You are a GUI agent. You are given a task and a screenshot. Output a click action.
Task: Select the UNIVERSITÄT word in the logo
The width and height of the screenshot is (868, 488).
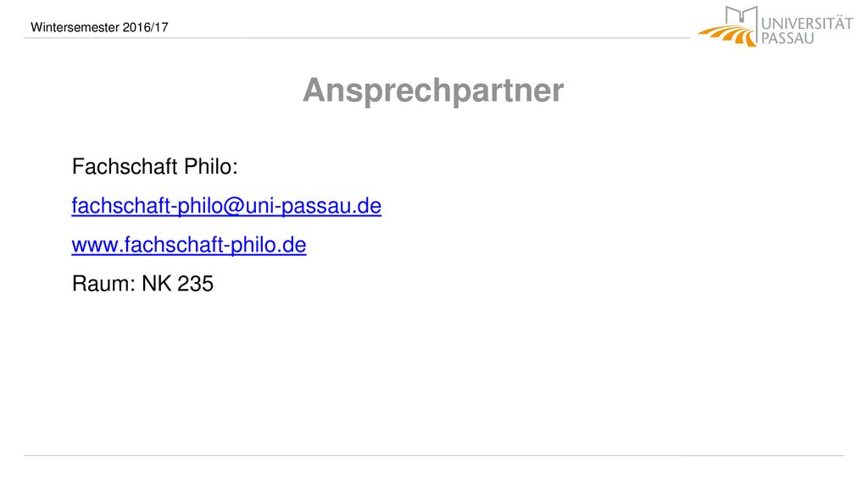[x=807, y=23]
